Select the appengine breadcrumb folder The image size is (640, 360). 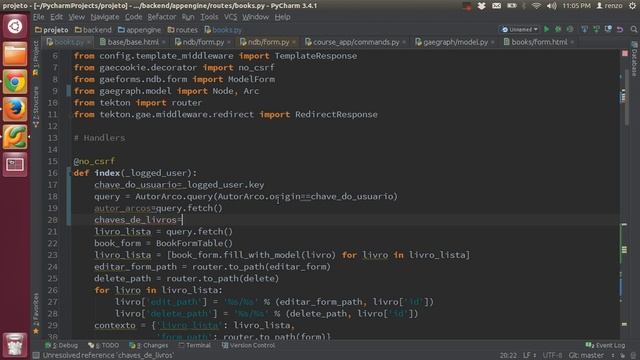[x=139, y=30]
